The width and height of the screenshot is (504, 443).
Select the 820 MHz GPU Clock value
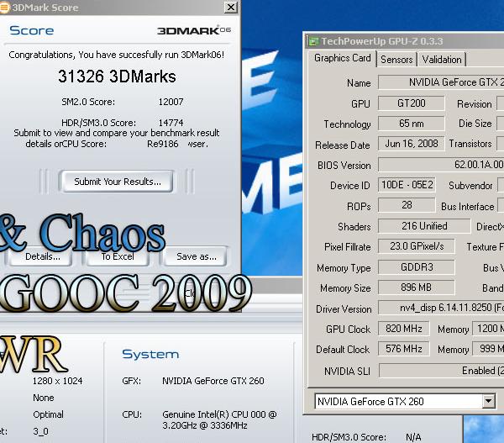[404, 329]
